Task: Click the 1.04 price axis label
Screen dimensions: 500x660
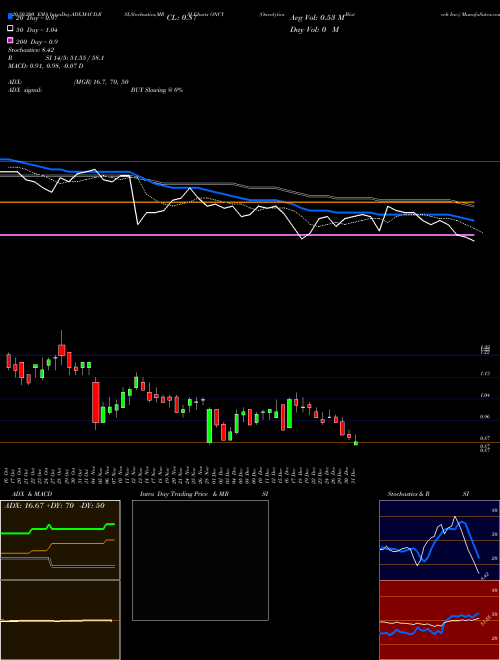Action: point(485,395)
